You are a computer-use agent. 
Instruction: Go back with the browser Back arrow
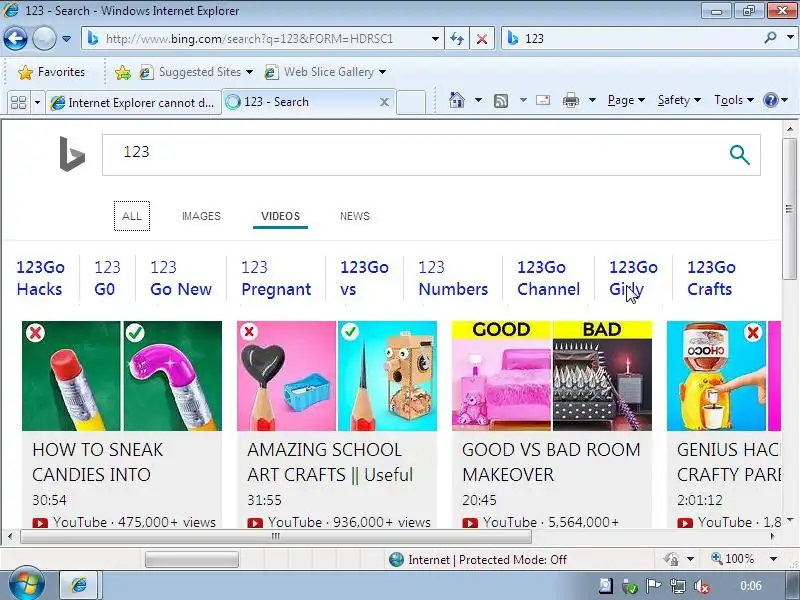click(15, 38)
